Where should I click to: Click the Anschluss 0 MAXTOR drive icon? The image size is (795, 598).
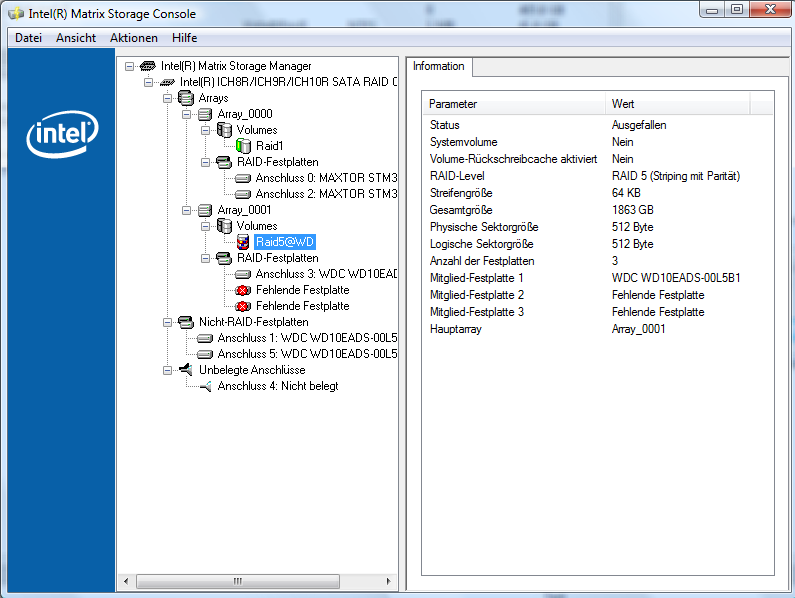click(x=243, y=178)
